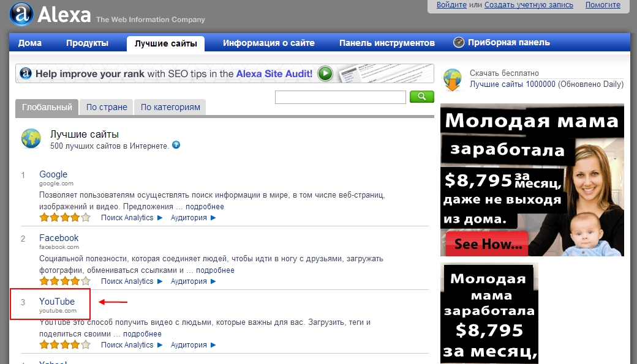This screenshot has height=364, width=637.
Task: Open Продукты navigation tab
Action: [88, 43]
